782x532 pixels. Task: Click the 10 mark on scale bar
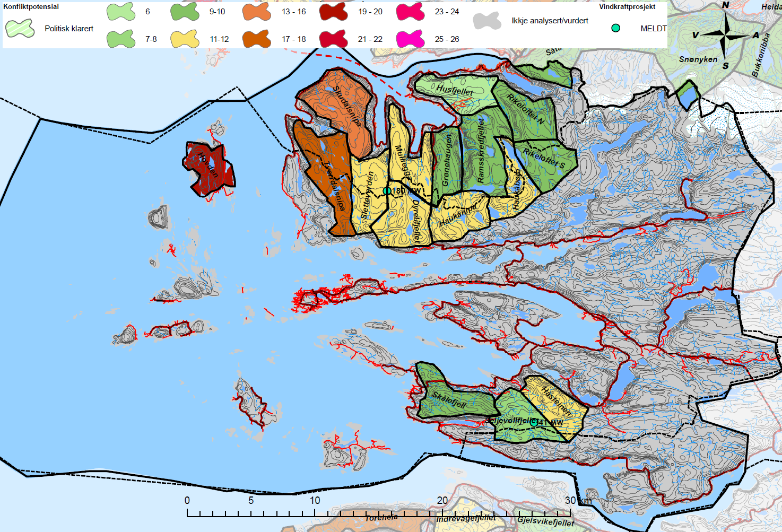click(315, 500)
